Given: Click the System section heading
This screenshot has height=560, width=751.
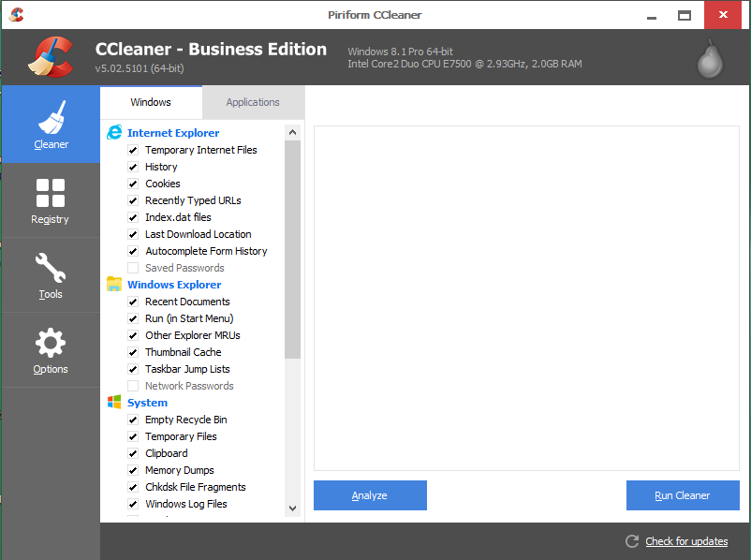Looking at the screenshot, I should (148, 403).
